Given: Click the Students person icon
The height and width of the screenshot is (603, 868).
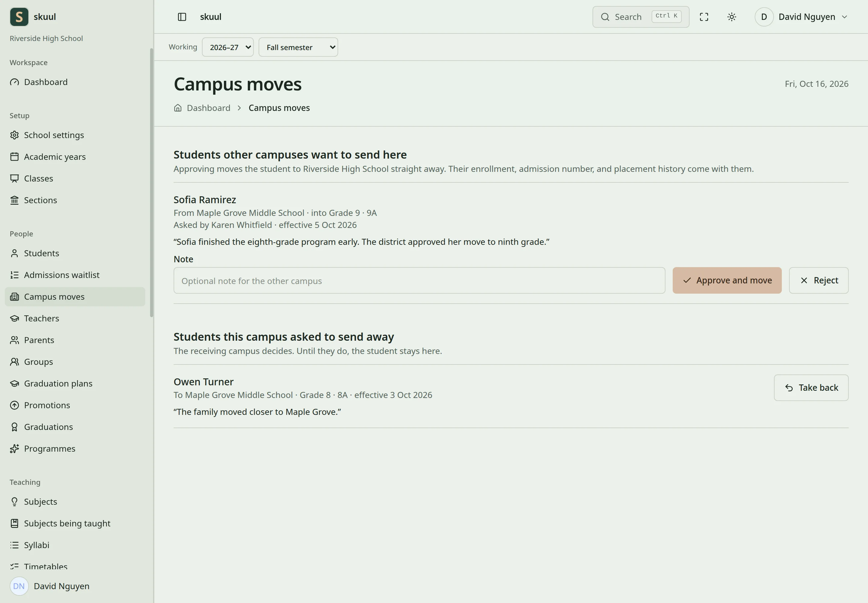Looking at the screenshot, I should 14,253.
